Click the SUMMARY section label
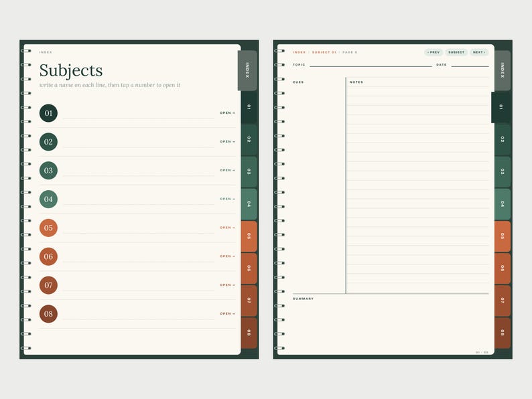 pyautogui.click(x=303, y=299)
